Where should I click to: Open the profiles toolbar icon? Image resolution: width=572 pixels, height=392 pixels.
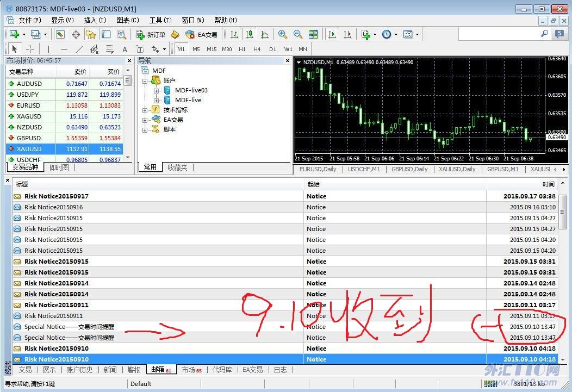coord(36,34)
